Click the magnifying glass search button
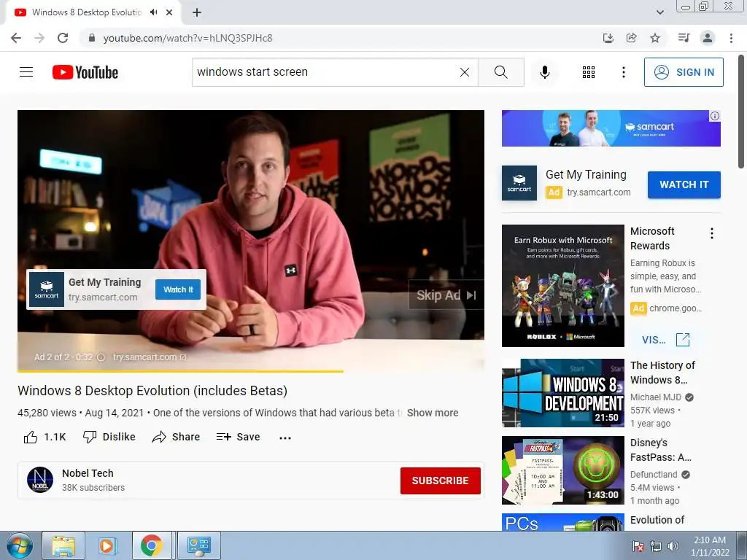The height and width of the screenshot is (560, 747). [x=500, y=72]
